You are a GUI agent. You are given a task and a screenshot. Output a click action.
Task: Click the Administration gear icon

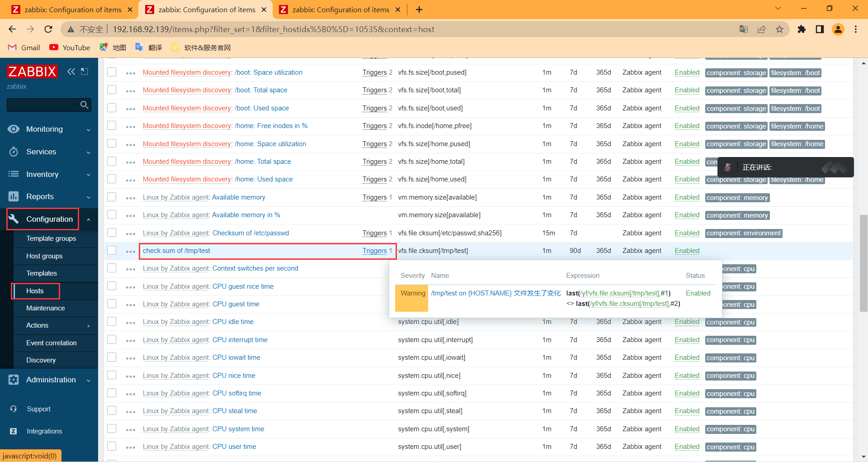click(x=14, y=380)
